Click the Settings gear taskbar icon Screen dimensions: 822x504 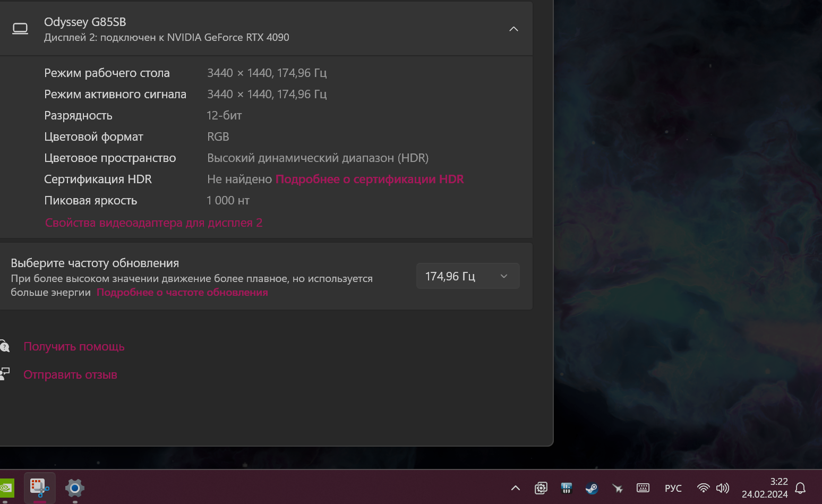[75, 488]
